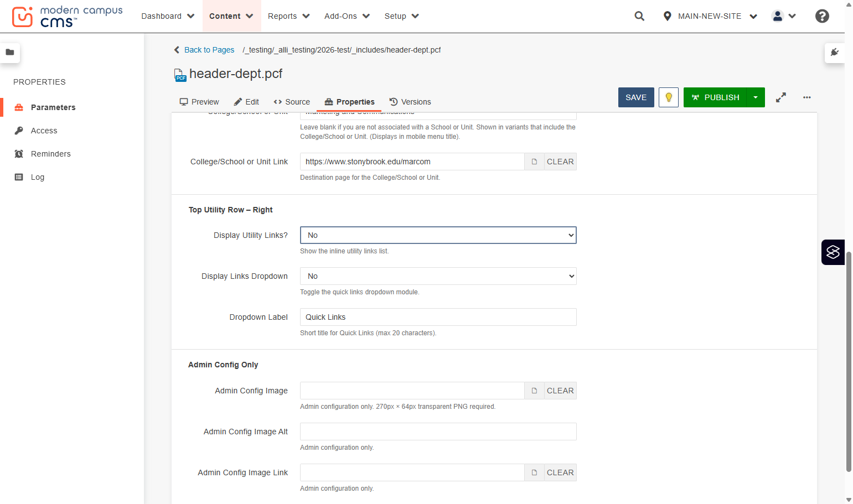
Task: Open the Display Utility Links dropdown
Action: tap(438, 235)
